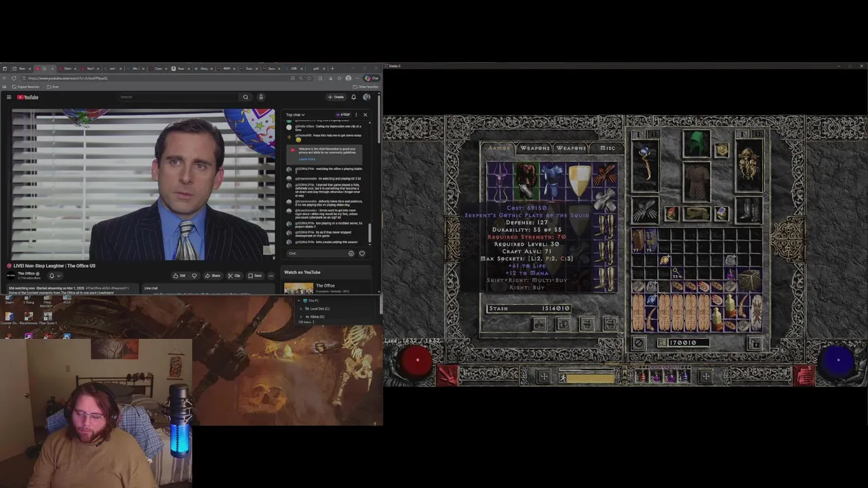This screenshot has width=868, height=488.
Task: Select the steel gauntlets vendor item
Action: (604, 199)
